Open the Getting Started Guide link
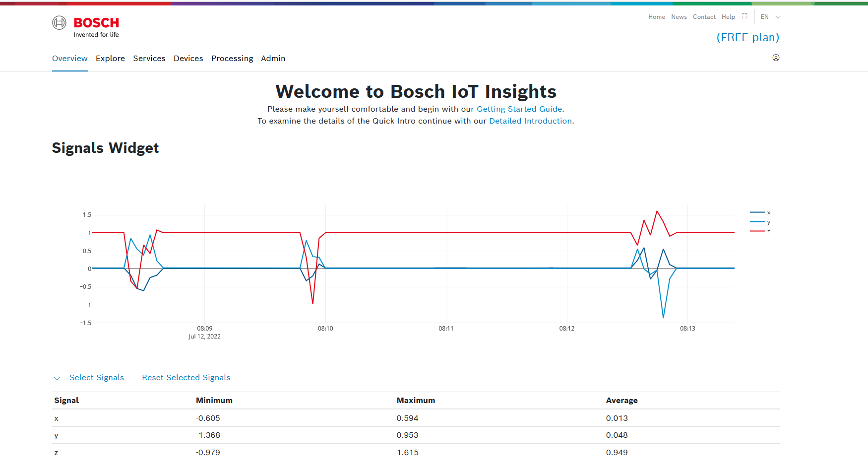The width and height of the screenshot is (868, 471). (519, 109)
